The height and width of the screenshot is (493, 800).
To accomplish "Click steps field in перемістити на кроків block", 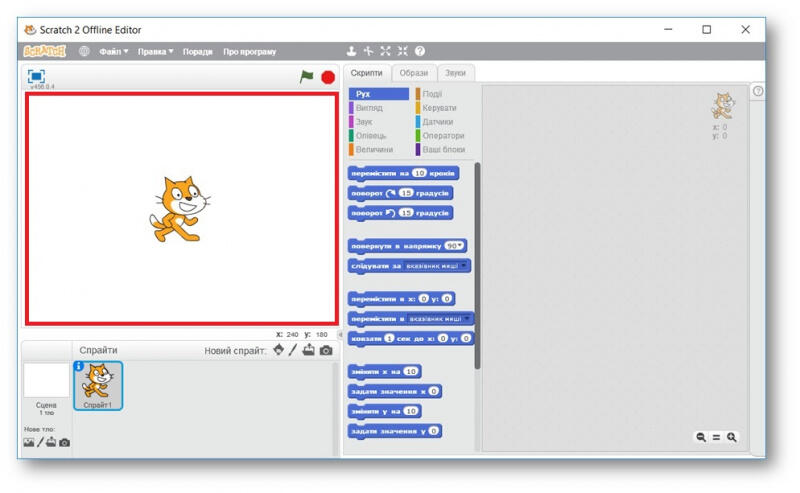I will point(419,173).
